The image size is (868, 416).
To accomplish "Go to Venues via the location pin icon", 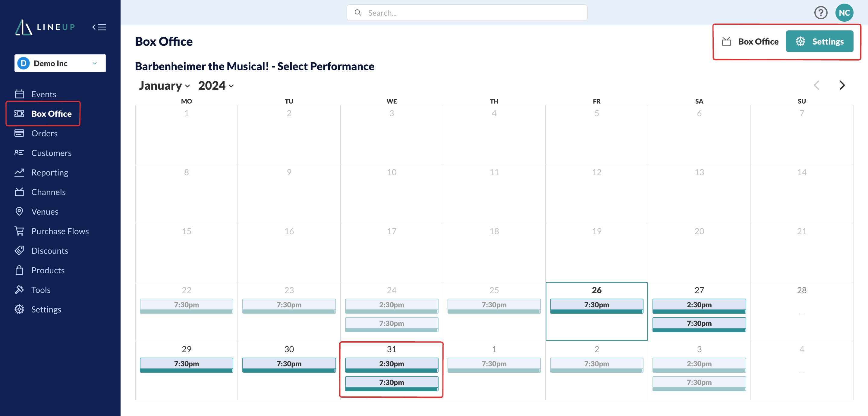I will (x=19, y=211).
